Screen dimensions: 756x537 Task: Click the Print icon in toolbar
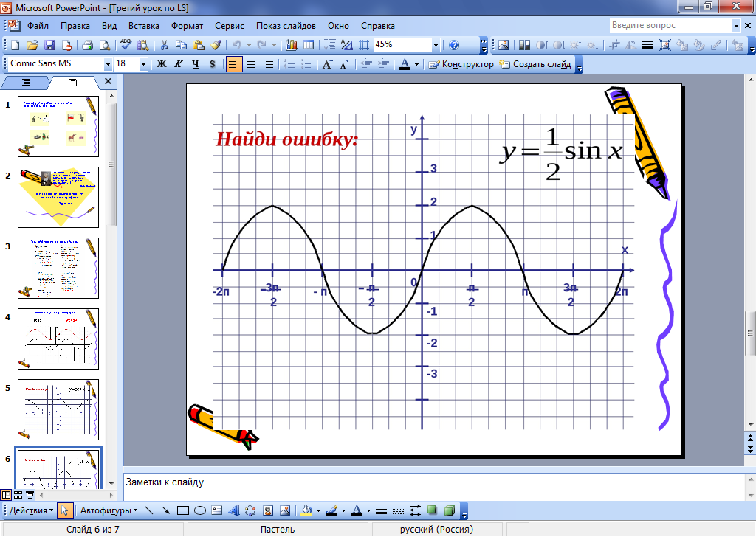point(87,45)
